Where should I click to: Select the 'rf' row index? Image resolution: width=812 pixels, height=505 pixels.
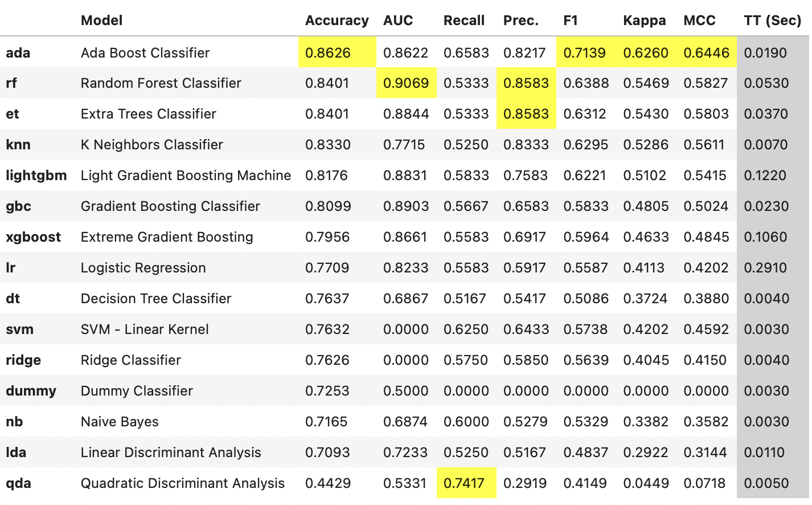click(11, 83)
